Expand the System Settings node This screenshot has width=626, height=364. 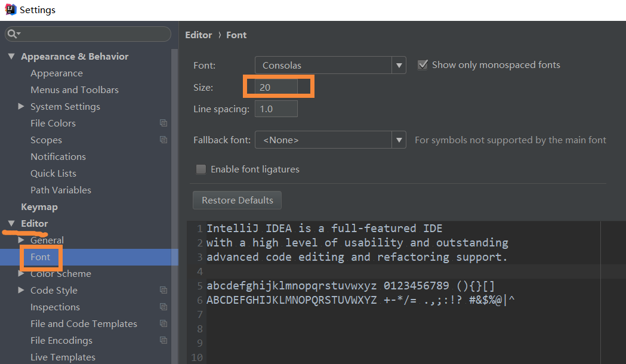(x=21, y=107)
